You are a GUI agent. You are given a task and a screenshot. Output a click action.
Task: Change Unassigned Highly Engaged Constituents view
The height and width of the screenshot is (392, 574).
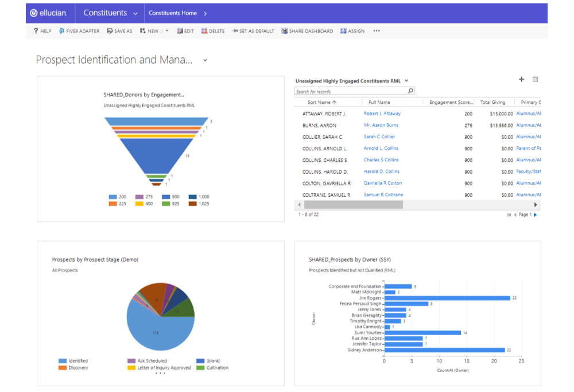(406, 81)
